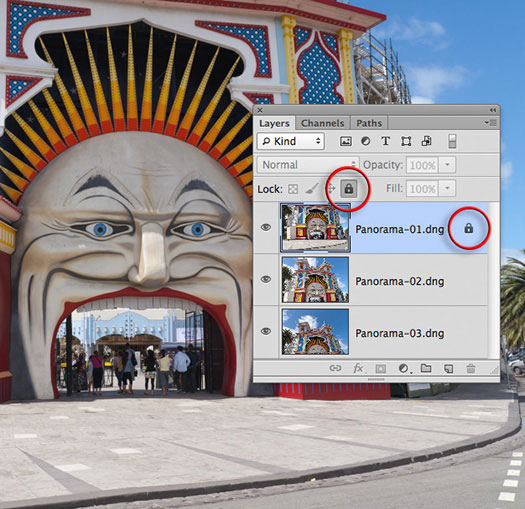
Task: Select layer name Panorama-02.dng
Action: (x=399, y=281)
